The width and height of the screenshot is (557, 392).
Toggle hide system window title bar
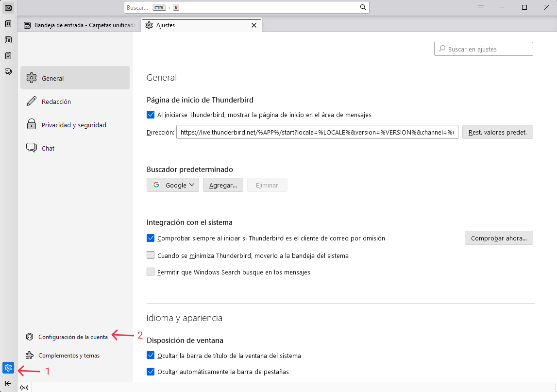coord(151,356)
